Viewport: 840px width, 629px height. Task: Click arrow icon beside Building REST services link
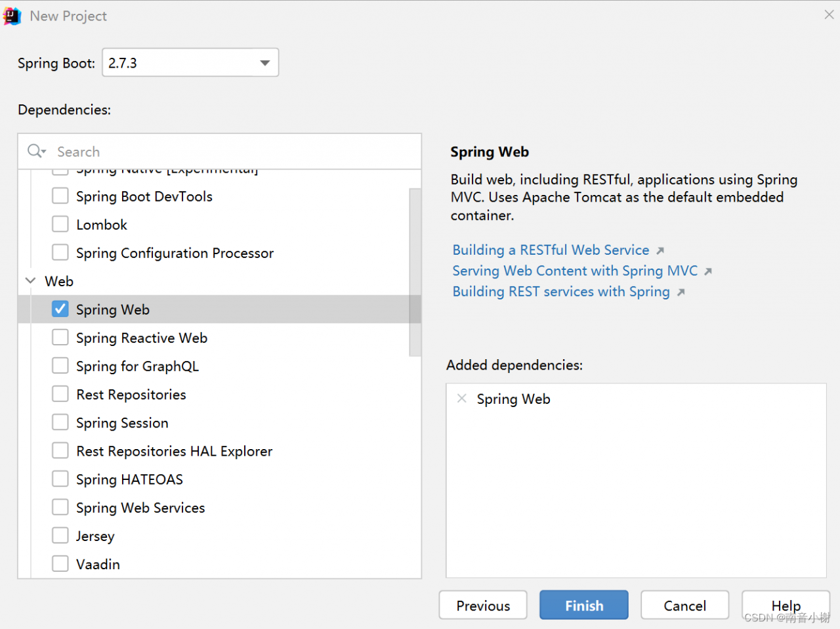click(681, 292)
